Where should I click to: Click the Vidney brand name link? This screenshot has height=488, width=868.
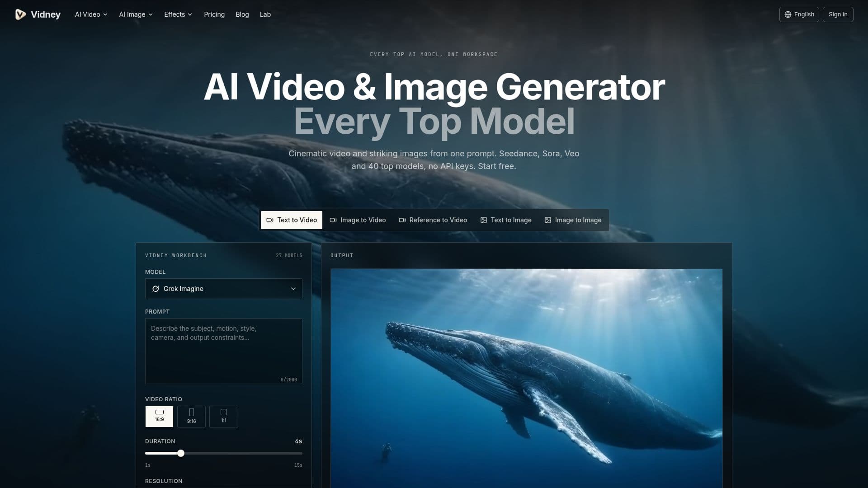[46, 14]
